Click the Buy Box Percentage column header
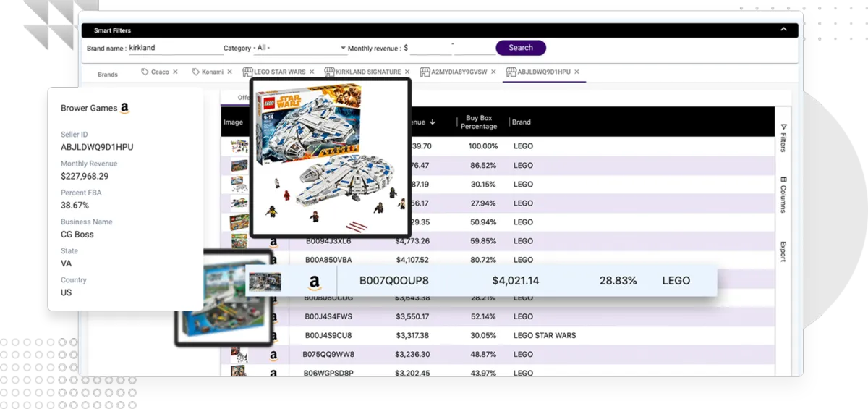Viewport: 868px width, 409px height. click(479, 122)
